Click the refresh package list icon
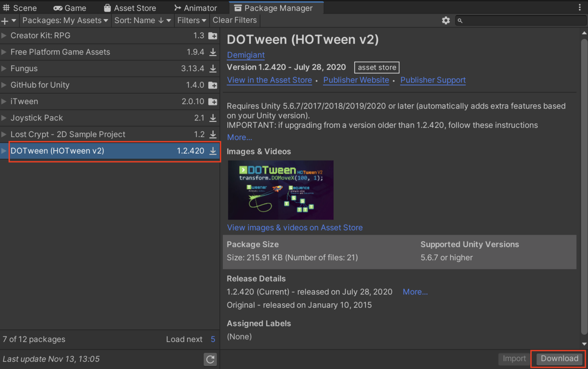Image resolution: width=588 pixels, height=369 pixels. 210,359
